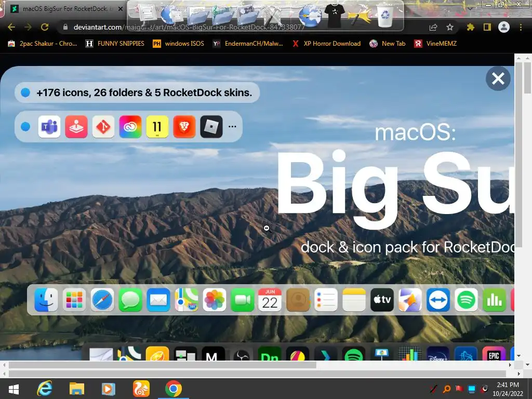Go back to the previous page
This screenshot has height=399, width=532.
[11, 27]
